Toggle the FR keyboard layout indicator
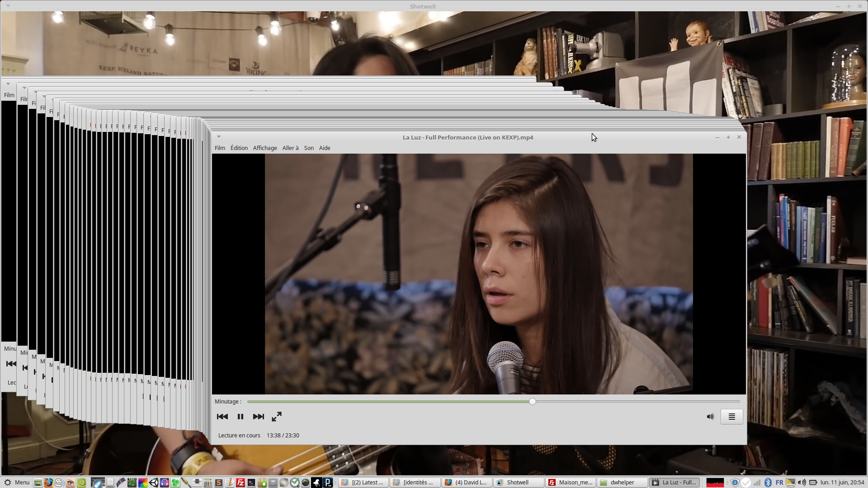Screen dimensions: 868x488 (779, 482)
